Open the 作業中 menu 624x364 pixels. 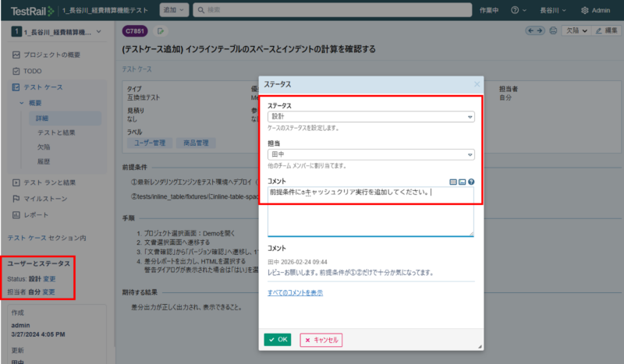coord(489,10)
